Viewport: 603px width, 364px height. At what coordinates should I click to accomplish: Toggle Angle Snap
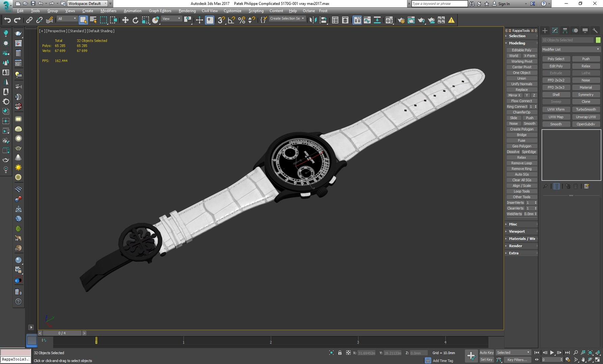point(231,20)
